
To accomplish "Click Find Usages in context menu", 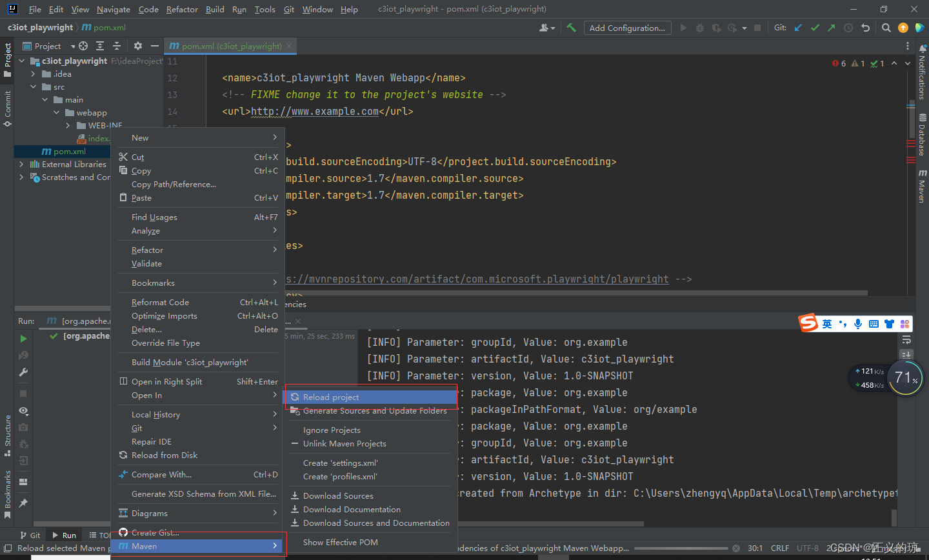I will [198, 217].
